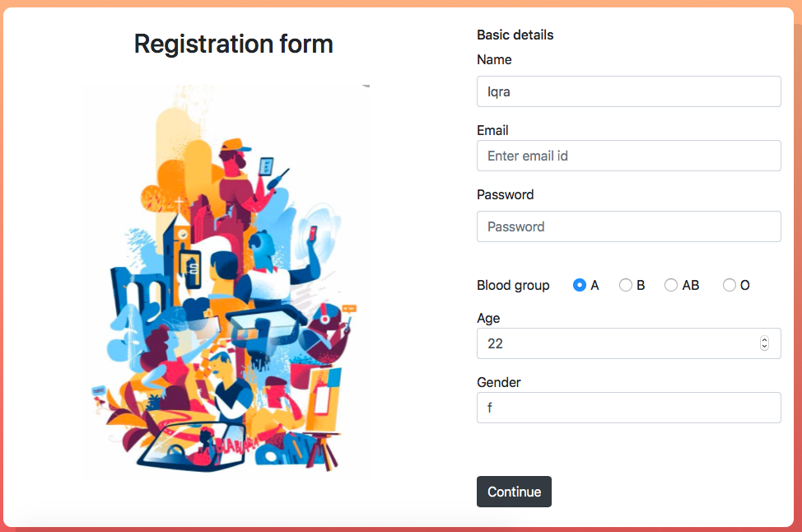Focus the Name field containing Iqra
The width and height of the screenshot is (802, 532).
628,91
